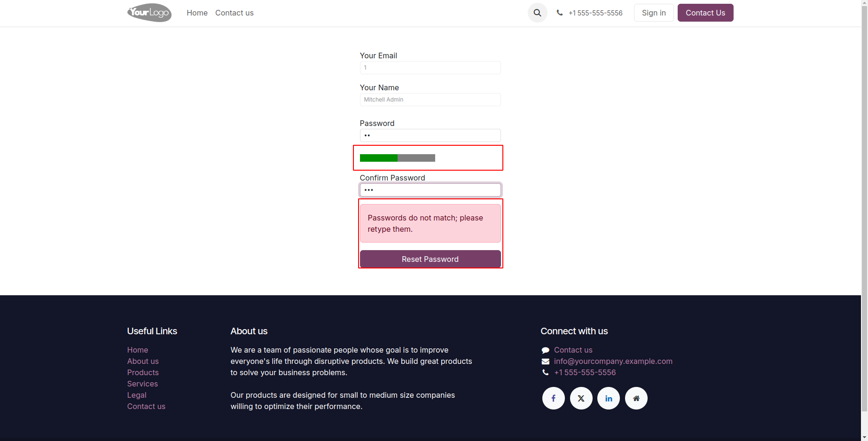Open the Products footer link
Image resolution: width=868 pixels, height=441 pixels.
point(143,372)
